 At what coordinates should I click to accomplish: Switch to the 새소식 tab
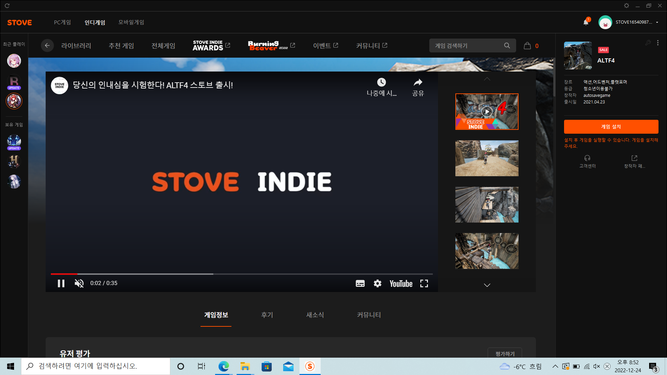pos(315,315)
